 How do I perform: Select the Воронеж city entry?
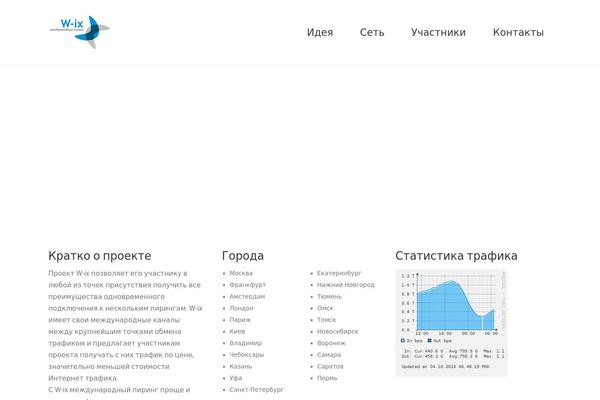pyautogui.click(x=331, y=343)
